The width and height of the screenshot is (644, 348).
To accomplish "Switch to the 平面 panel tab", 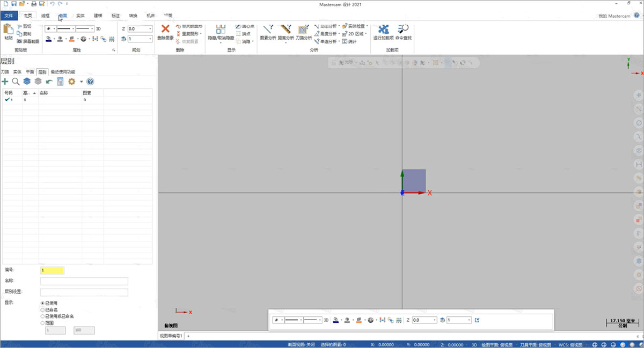I will [x=30, y=71].
